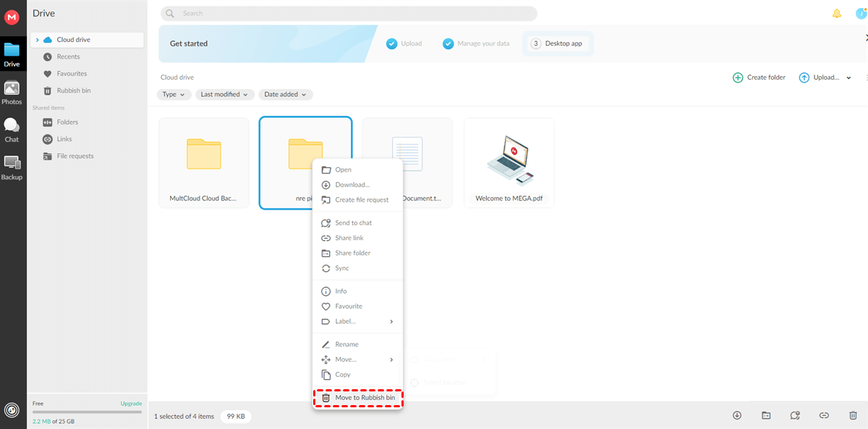
Task: Click the storage usage bar
Action: (87, 412)
